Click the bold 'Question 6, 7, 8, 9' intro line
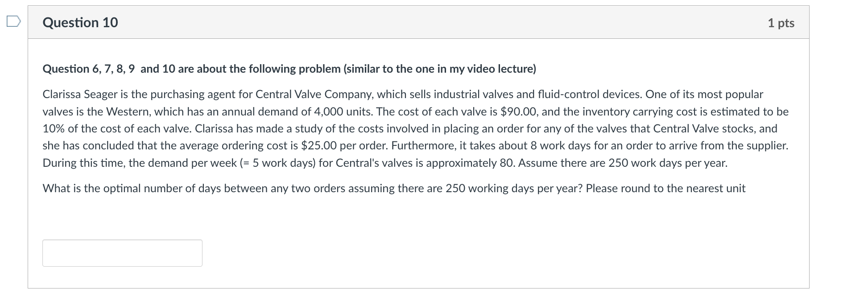 pos(289,69)
